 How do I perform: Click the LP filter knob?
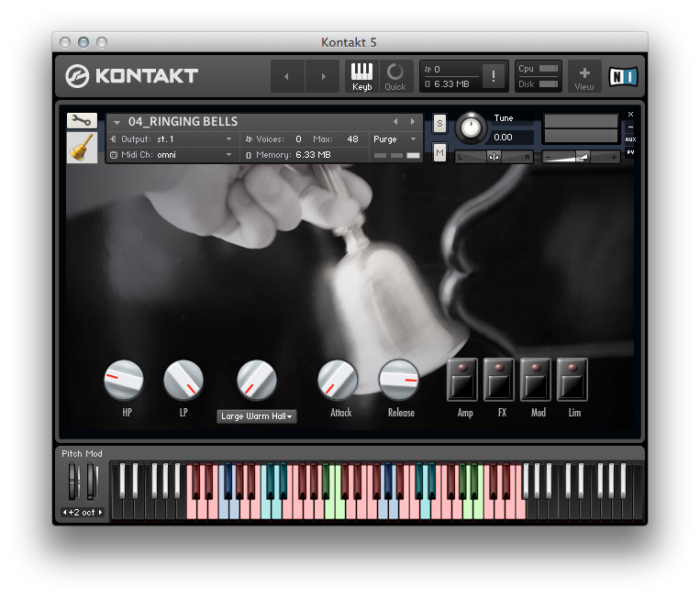183,381
